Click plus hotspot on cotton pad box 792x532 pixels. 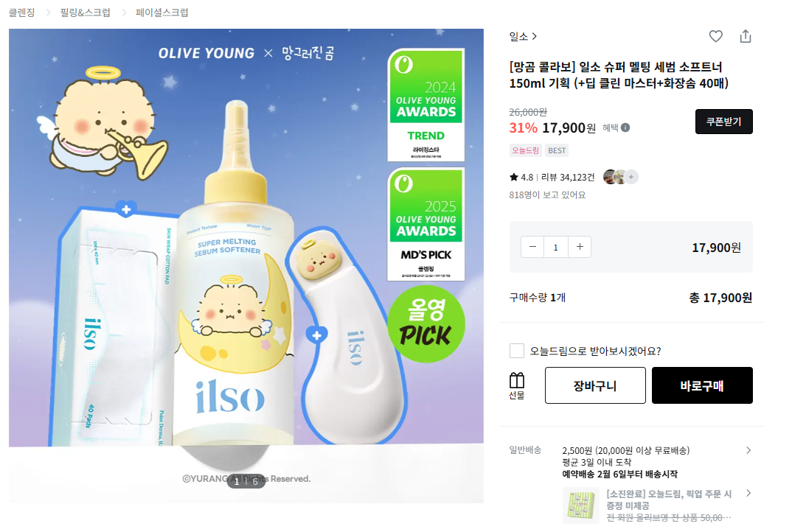click(x=126, y=209)
